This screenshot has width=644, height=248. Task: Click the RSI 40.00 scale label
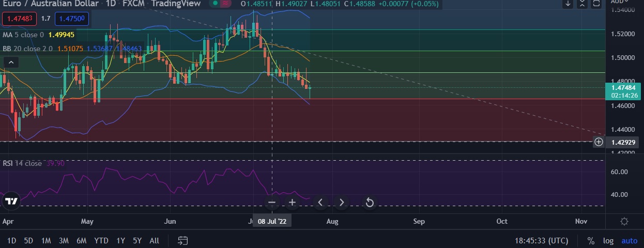tap(619, 195)
